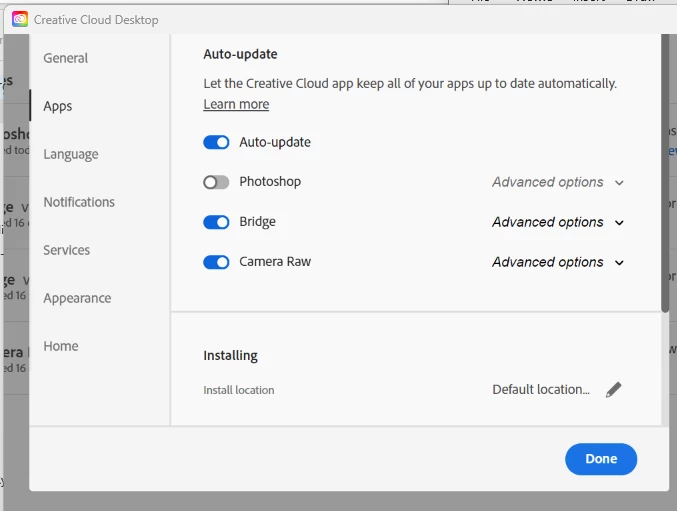The width and height of the screenshot is (677, 511).
Task: Open the Learn more link
Action: 236,104
